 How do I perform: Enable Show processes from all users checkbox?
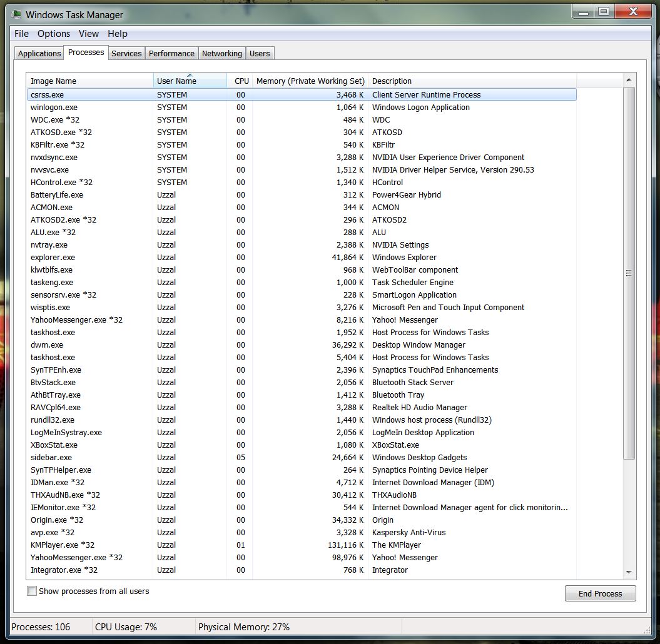point(32,591)
